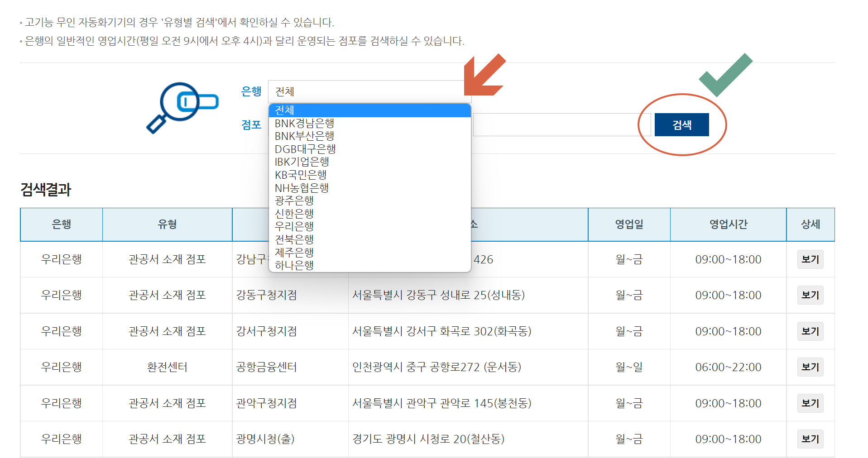Click branch name 광명시청(출)
The height and width of the screenshot is (458, 868).
(x=265, y=439)
